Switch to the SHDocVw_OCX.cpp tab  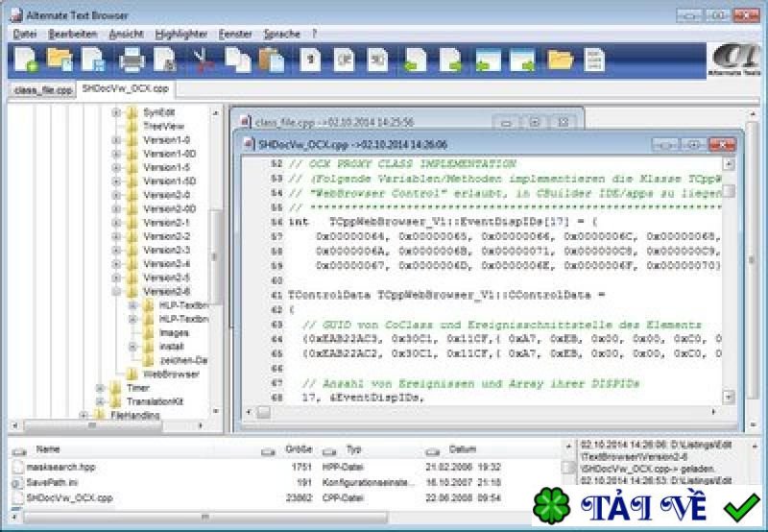(126, 88)
